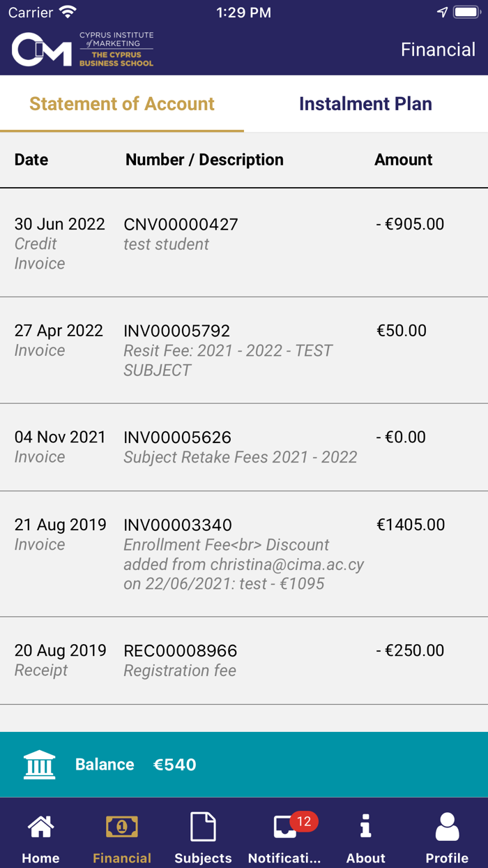Switch to the Instalment Plan tab
The height and width of the screenshot is (868, 488).
(365, 103)
